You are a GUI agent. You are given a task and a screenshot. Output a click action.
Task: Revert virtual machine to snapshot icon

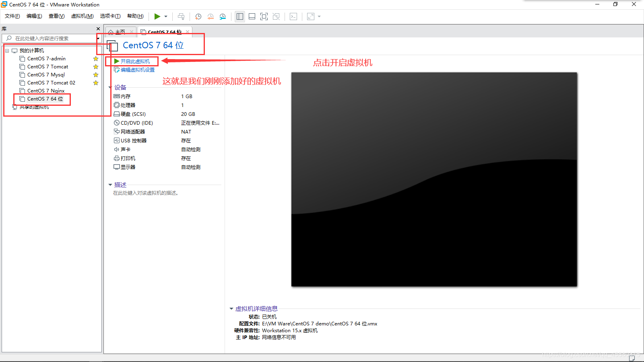click(x=211, y=16)
